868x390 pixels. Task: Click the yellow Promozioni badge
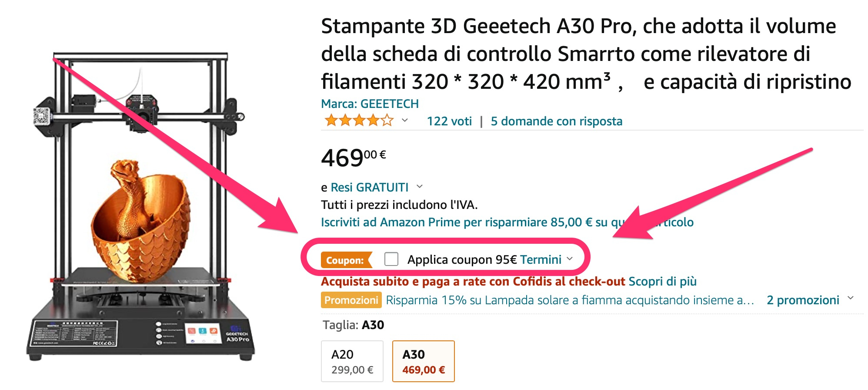tap(351, 300)
